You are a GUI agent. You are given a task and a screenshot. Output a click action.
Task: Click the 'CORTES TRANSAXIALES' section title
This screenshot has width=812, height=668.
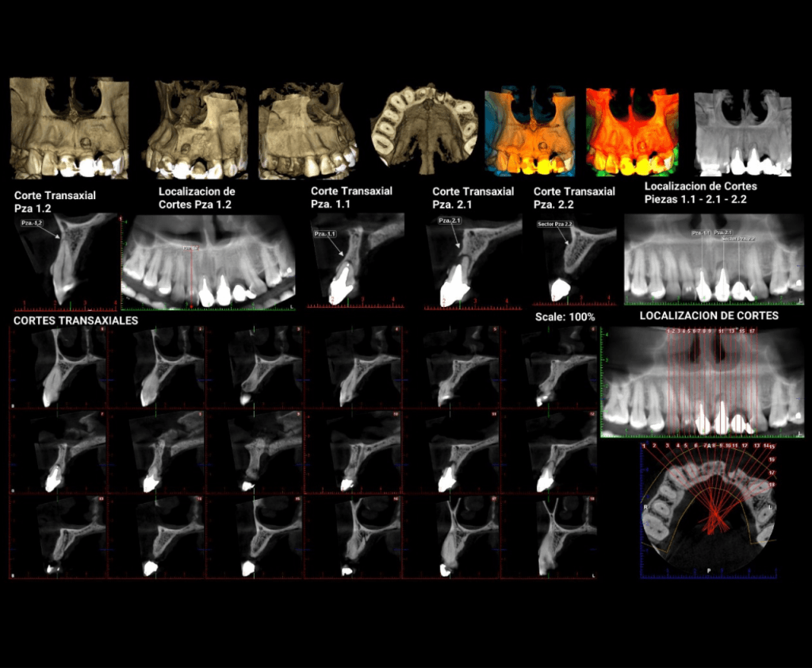(x=75, y=321)
